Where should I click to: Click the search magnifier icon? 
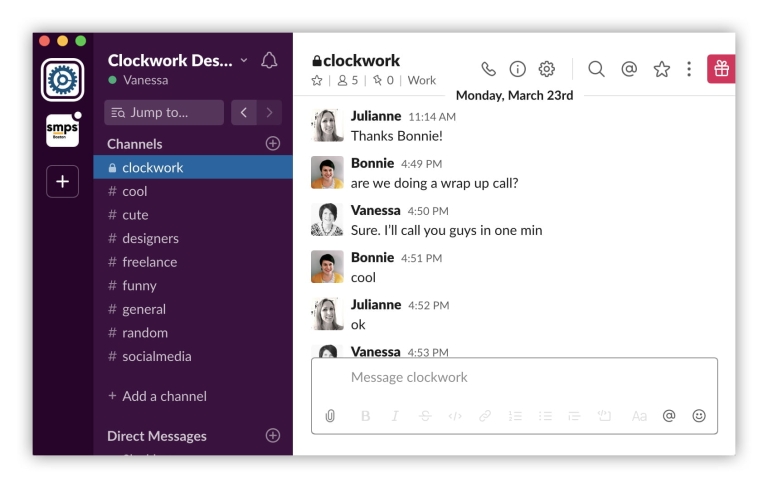pyautogui.click(x=596, y=69)
